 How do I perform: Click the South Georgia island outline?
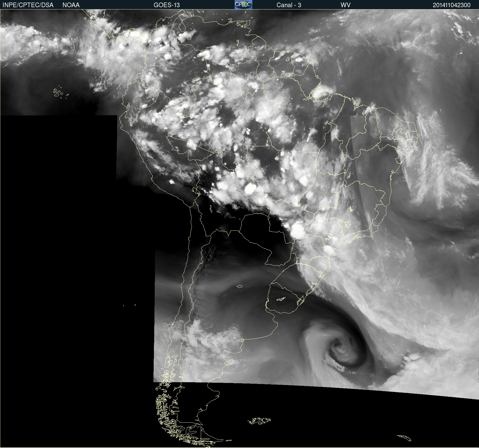tap(405, 438)
